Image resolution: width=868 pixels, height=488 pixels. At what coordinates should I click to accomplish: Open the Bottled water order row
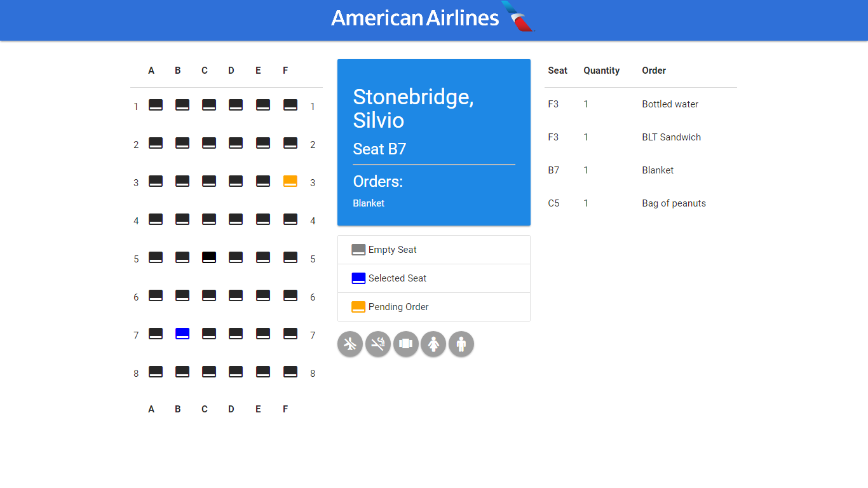(x=670, y=104)
